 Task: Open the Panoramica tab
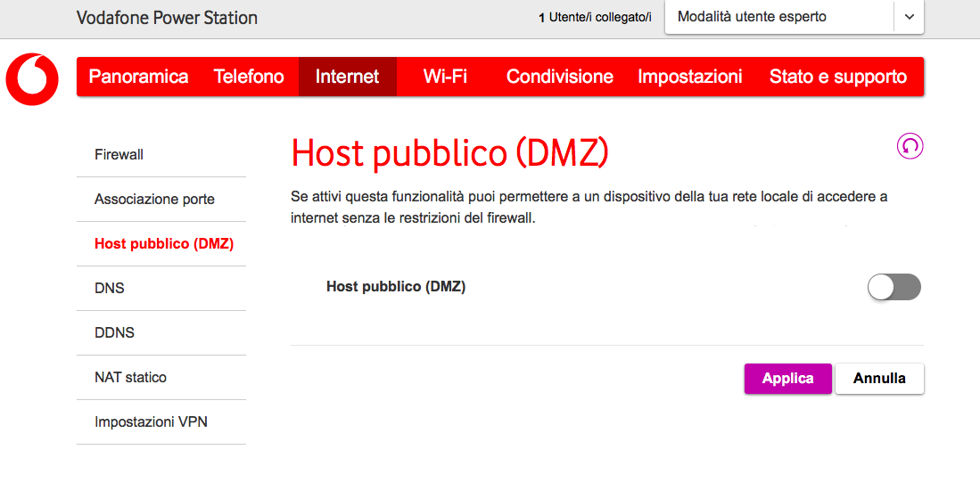138,77
